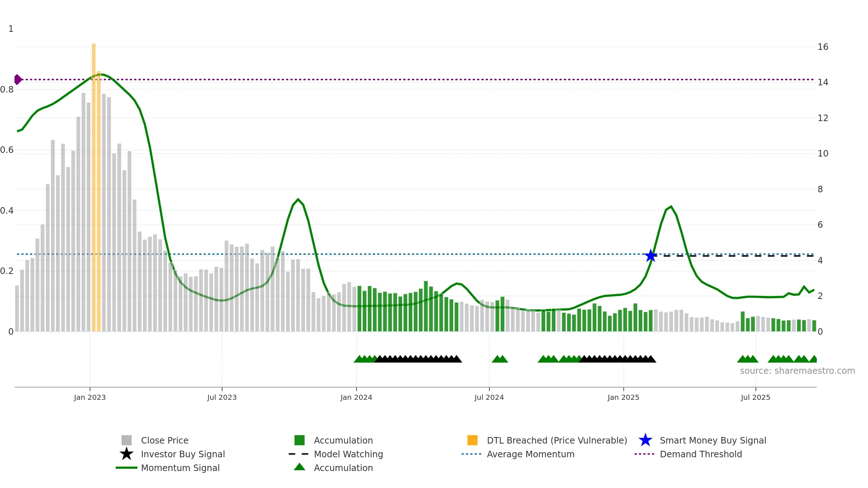
Task: Toggle the Momentum Signal legend label
Action: (x=180, y=468)
